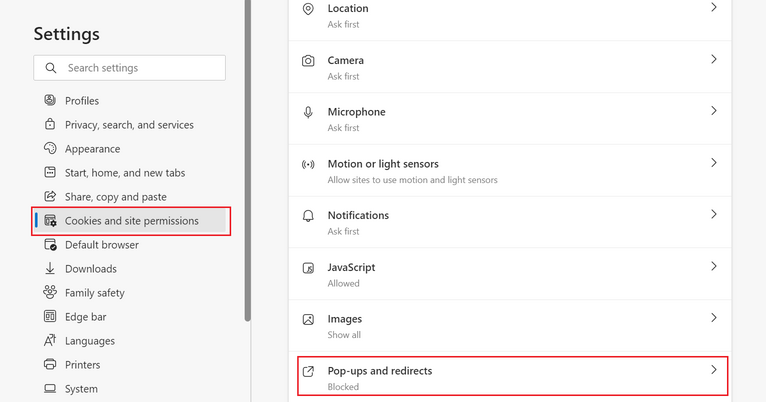766x402 pixels.
Task: Click the sidebar vertical scrollbar
Action: click(x=248, y=160)
